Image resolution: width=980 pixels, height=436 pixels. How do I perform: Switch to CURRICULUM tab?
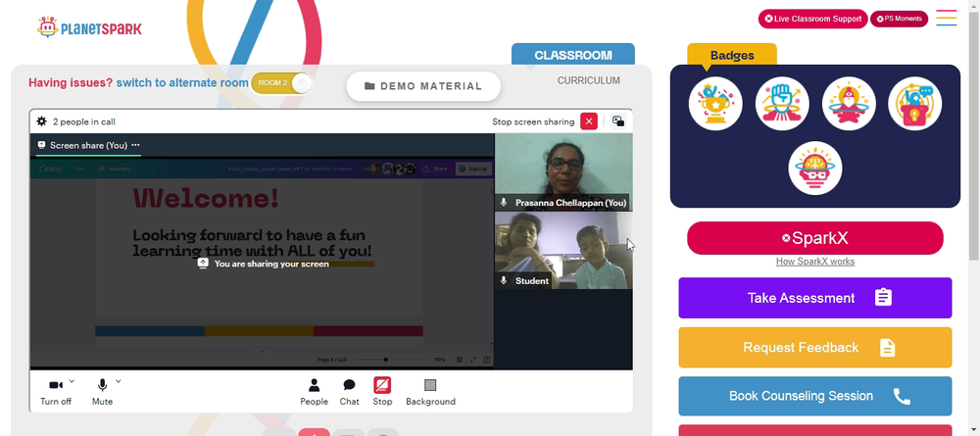(589, 80)
